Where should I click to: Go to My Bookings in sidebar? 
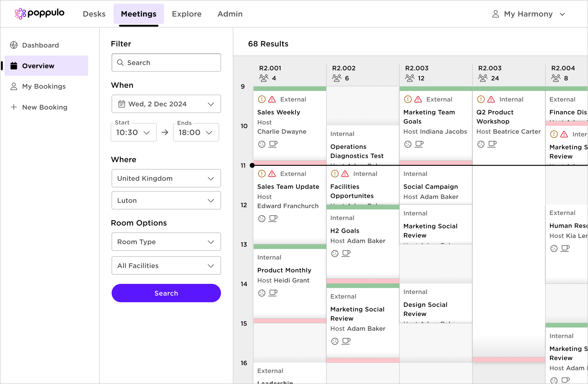[x=44, y=86]
